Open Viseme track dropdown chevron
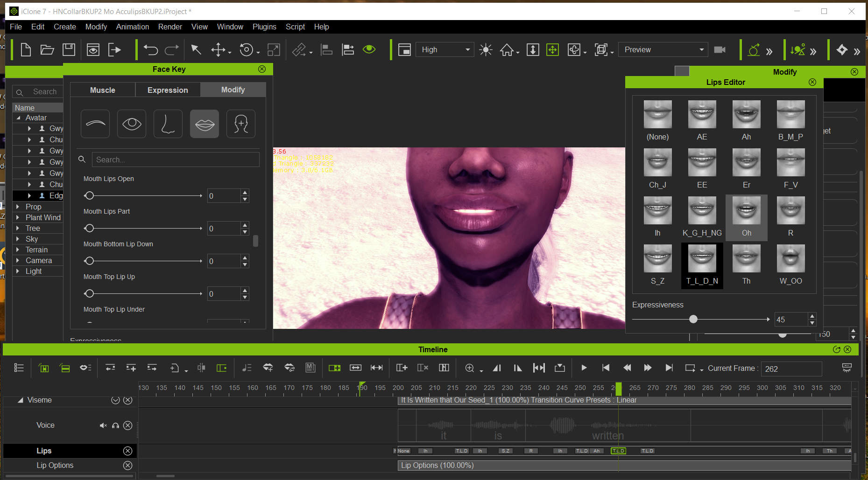The image size is (868, 480). point(115,400)
